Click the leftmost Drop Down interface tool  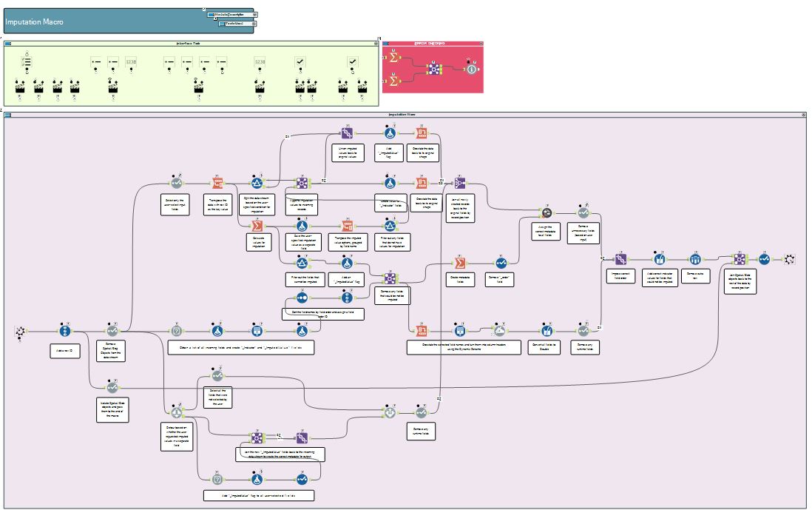[96, 61]
